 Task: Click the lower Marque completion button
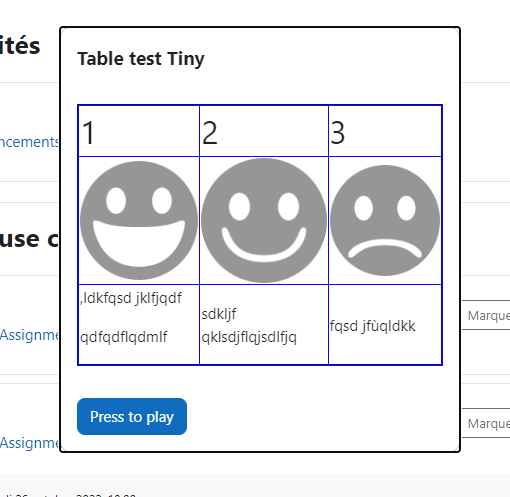tap(486, 423)
